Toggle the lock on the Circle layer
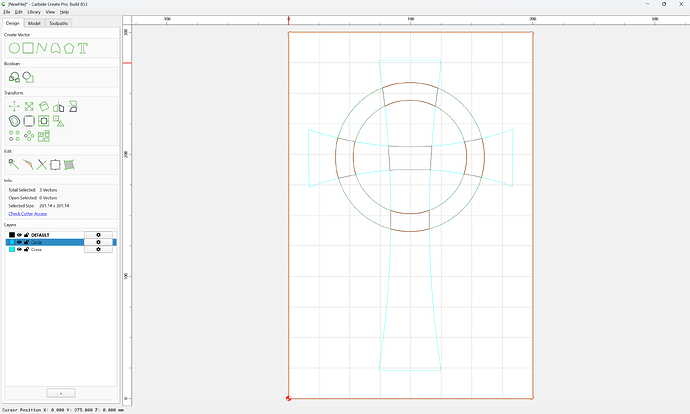Viewport: 690px width, 414px height. (x=26, y=242)
